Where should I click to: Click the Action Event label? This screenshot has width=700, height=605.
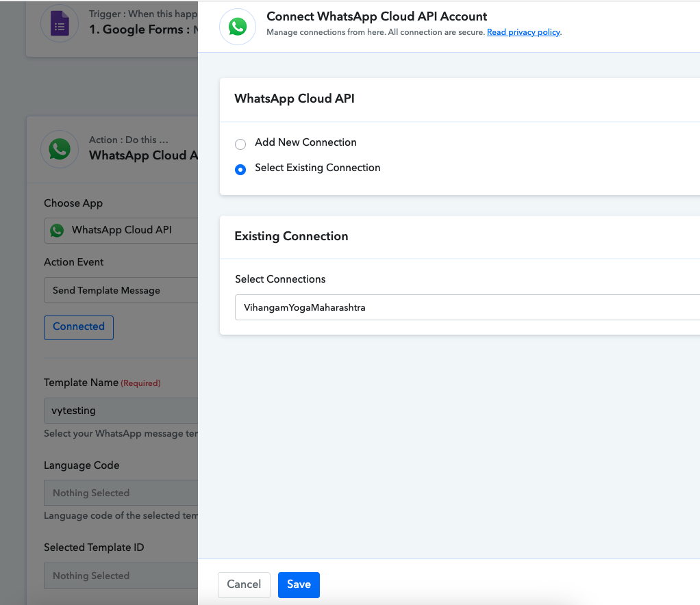tap(74, 262)
